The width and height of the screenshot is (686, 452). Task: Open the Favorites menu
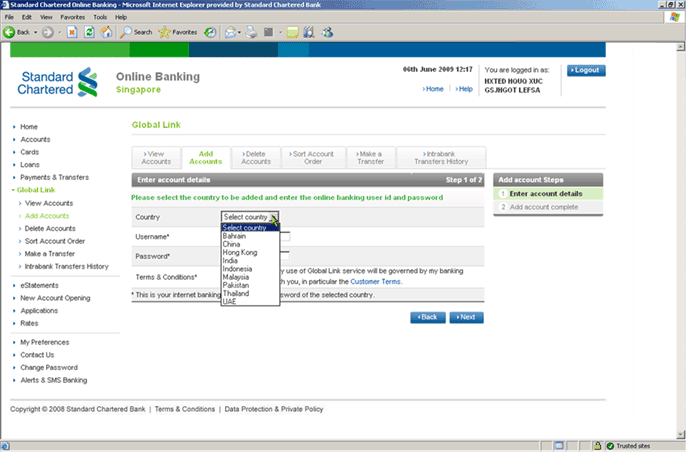73,17
